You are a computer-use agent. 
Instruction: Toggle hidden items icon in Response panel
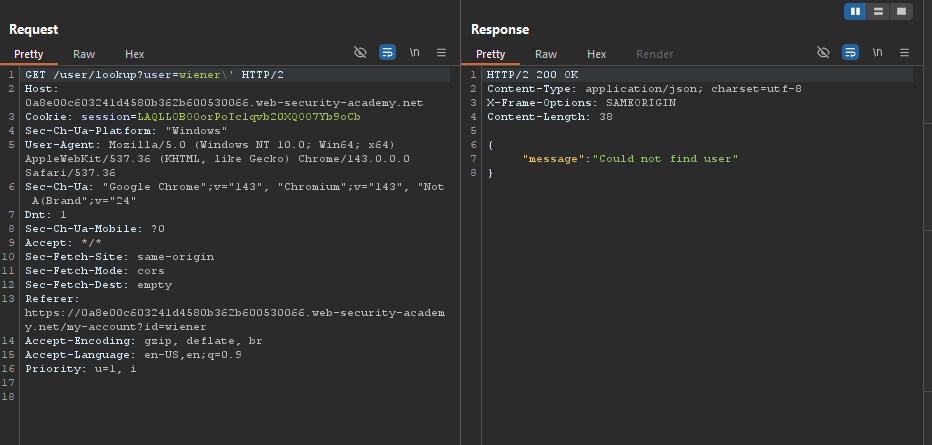coord(823,52)
